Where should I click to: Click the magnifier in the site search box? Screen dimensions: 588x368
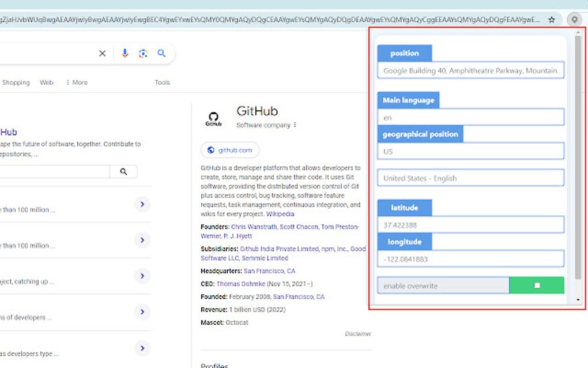[x=123, y=171]
